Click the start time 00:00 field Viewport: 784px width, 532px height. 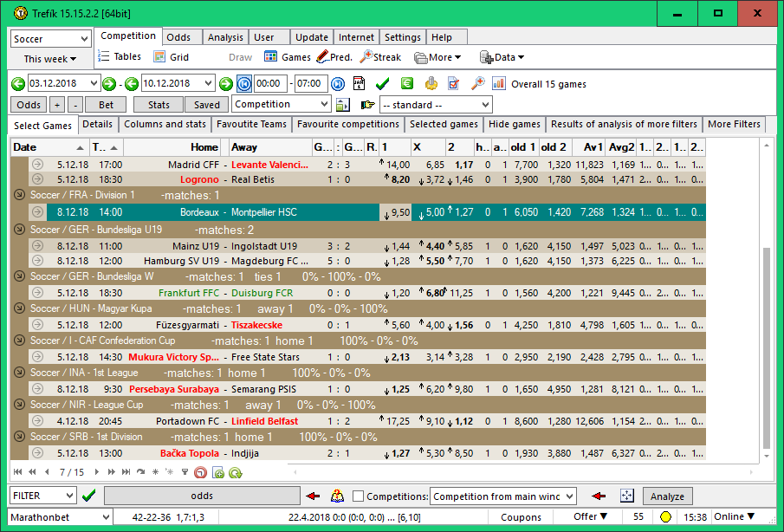click(270, 84)
